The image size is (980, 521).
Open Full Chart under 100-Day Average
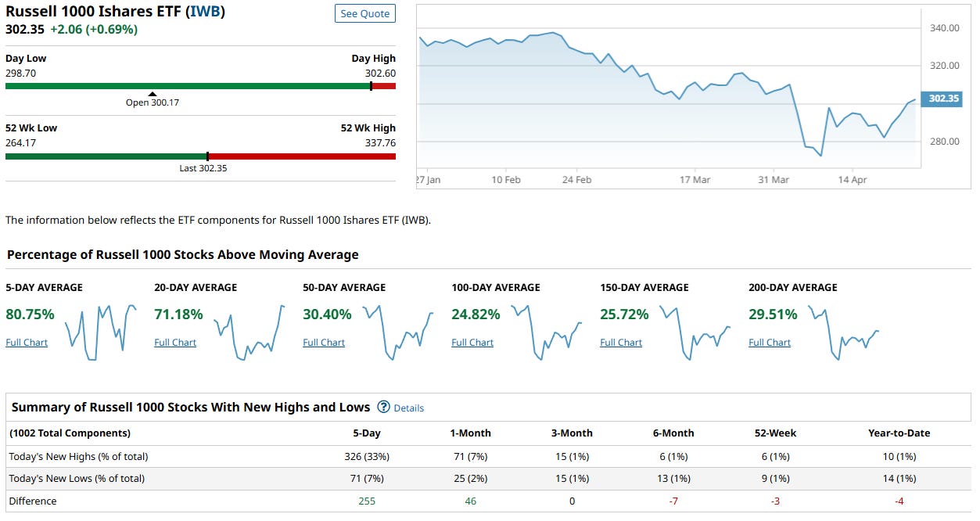[x=472, y=343]
